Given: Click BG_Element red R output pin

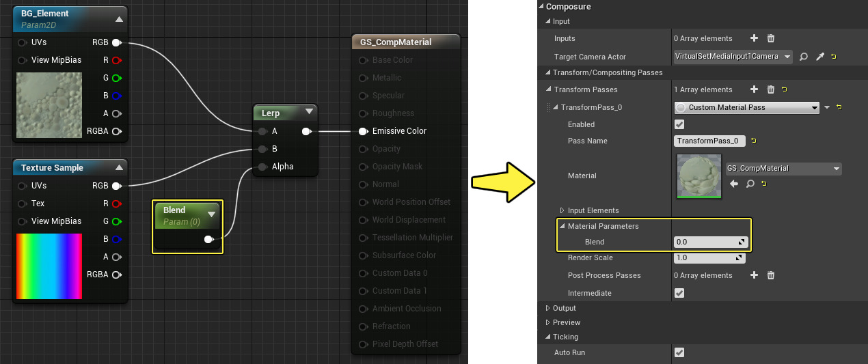Looking at the screenshot, I should pos(116,60).
